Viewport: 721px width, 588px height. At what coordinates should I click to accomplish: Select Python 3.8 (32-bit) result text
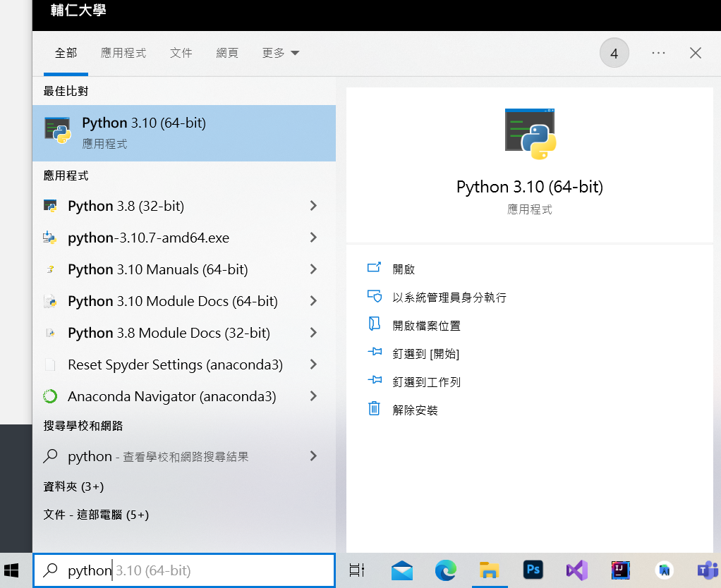pos(126,206)
